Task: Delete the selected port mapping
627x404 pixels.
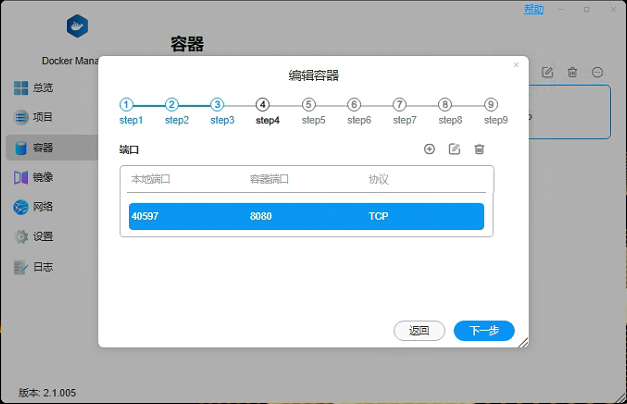Action: (x=479, y=149)
